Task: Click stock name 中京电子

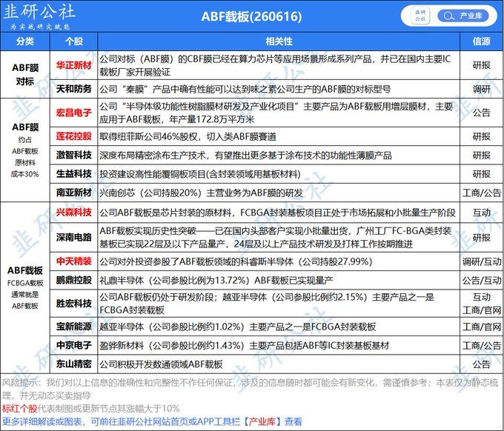Action: [x=74, y=345]
